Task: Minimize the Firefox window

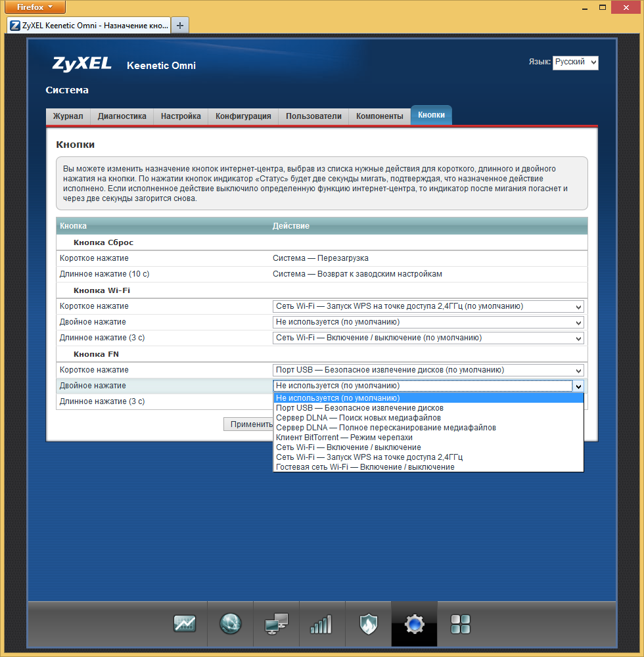Action: pyautogui.click(x=584, y=7)
